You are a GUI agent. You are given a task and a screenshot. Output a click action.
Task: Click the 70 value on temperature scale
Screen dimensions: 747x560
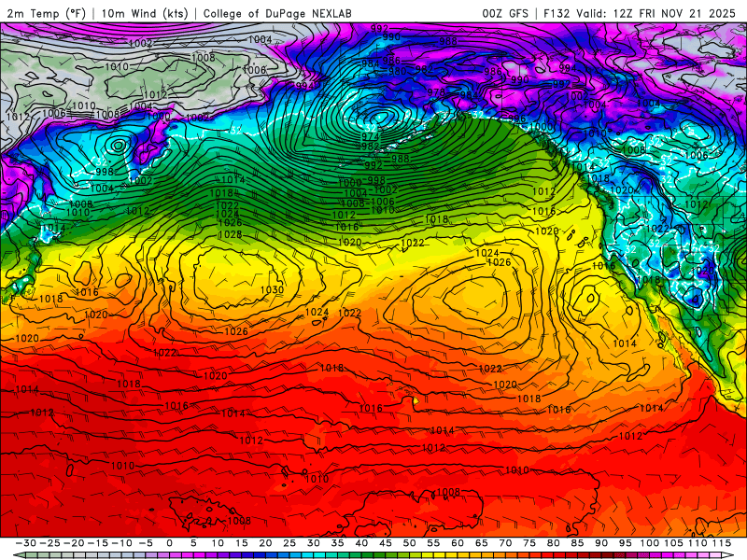(x=505, y=543)
